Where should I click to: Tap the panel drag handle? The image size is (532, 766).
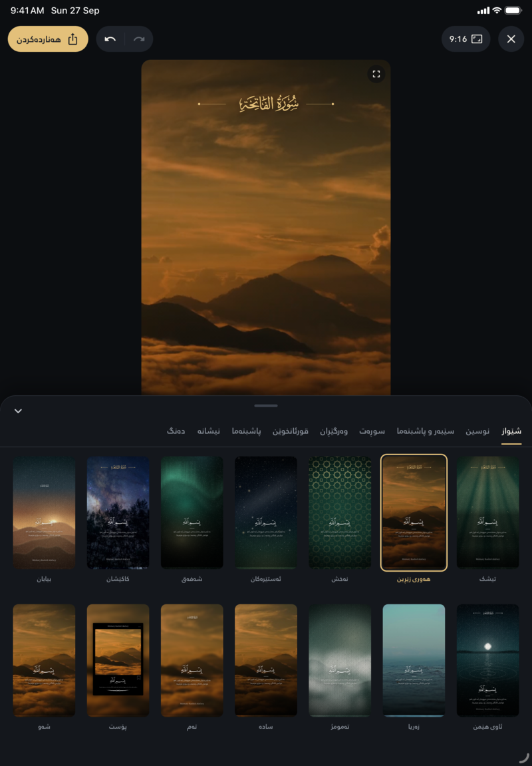click(x=266, y=405)
